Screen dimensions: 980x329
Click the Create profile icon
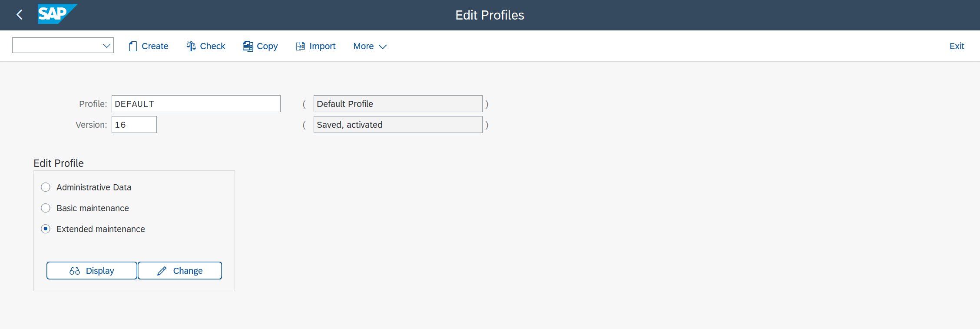pyautogui.click(x=133, y=46)
